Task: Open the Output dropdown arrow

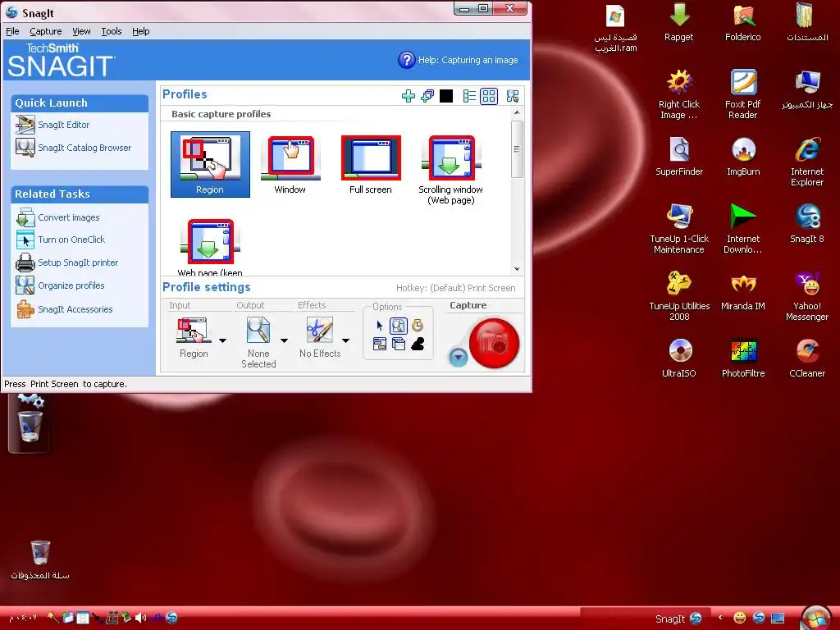Action: coord(284,340)
